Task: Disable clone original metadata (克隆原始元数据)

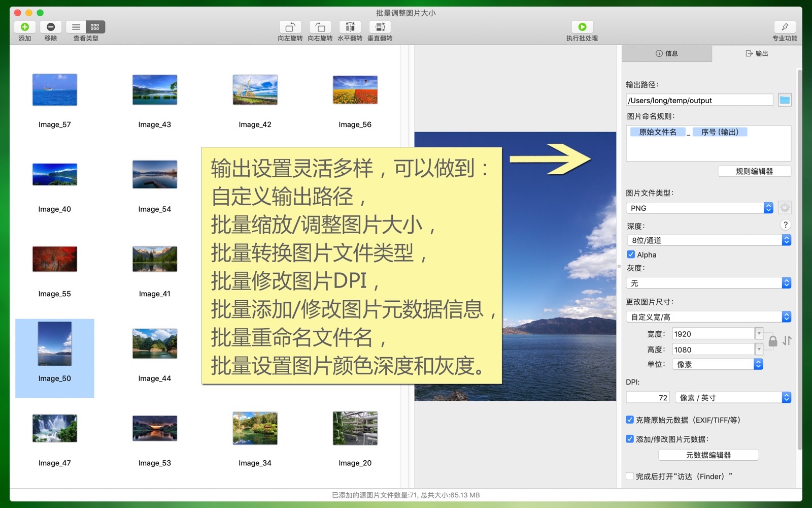Action: pyautogui.click(x=630, y=420)
